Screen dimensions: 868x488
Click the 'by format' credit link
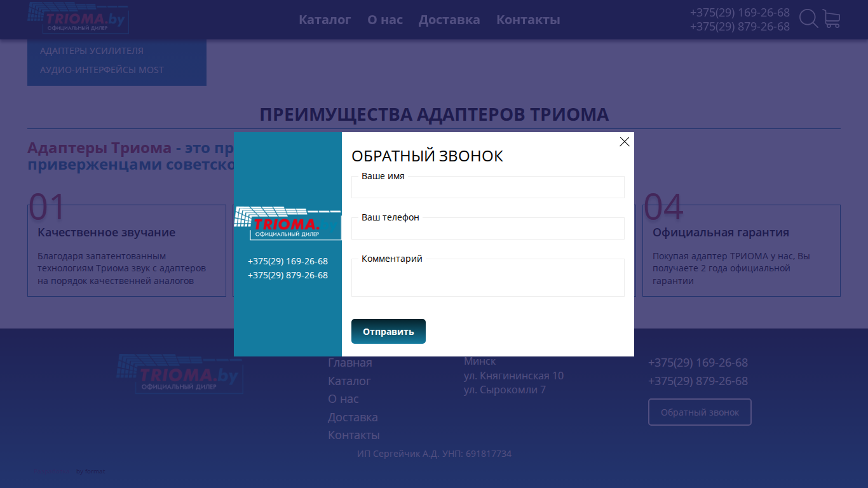[91, 471]
